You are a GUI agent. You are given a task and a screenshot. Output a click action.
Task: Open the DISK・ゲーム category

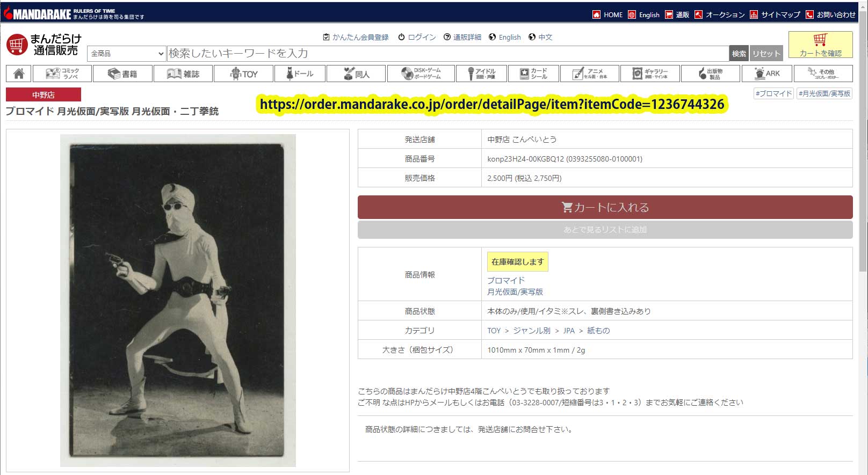click(421, 74)
